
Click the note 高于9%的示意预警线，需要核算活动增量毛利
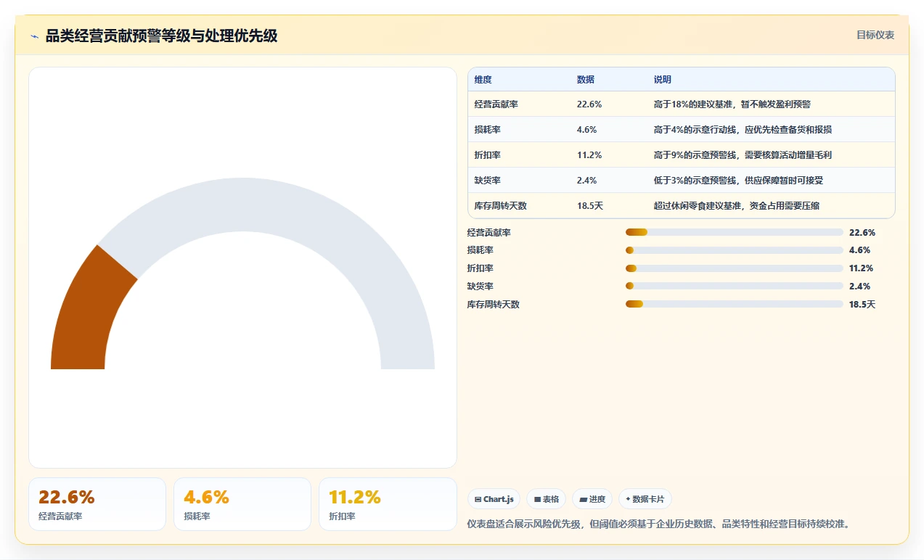coord(743,155)
